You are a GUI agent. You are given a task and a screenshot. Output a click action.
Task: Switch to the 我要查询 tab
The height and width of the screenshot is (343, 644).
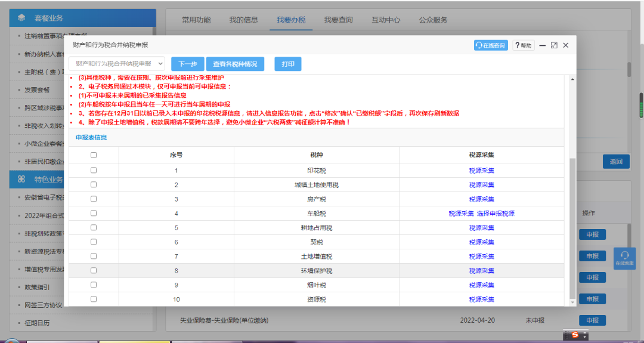coord(338,20)
